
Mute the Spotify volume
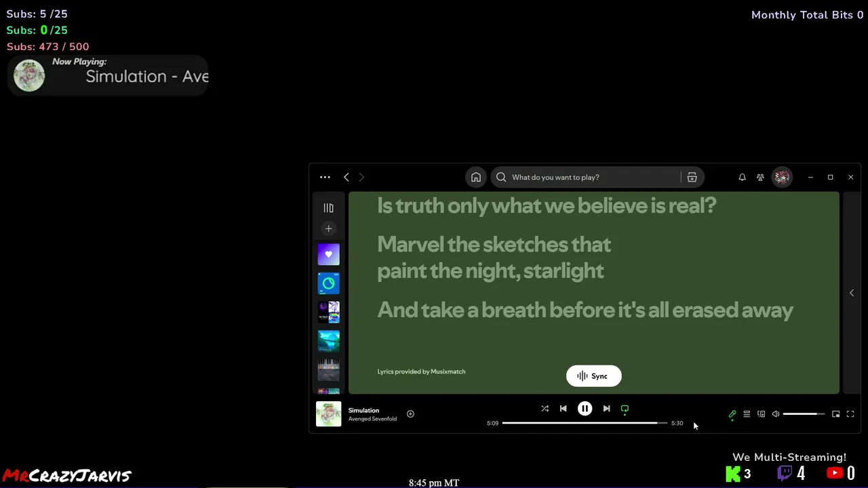click(776, 414)
